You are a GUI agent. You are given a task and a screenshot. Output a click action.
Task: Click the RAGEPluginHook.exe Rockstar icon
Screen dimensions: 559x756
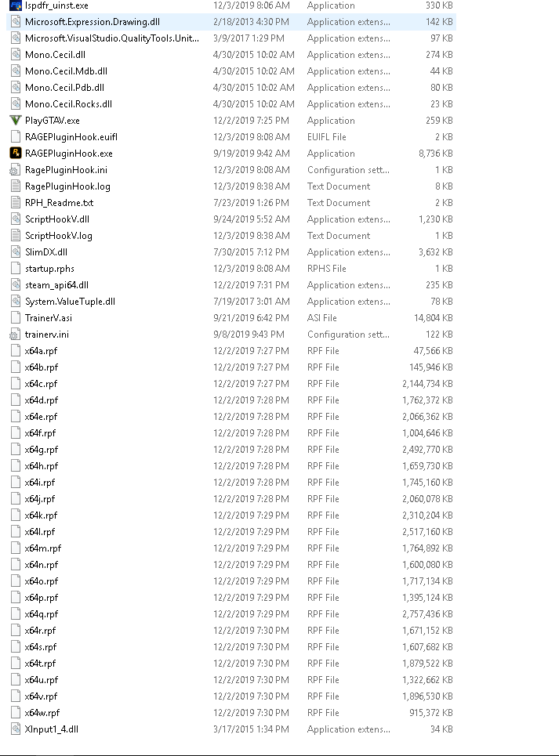[x=15, y=154]
